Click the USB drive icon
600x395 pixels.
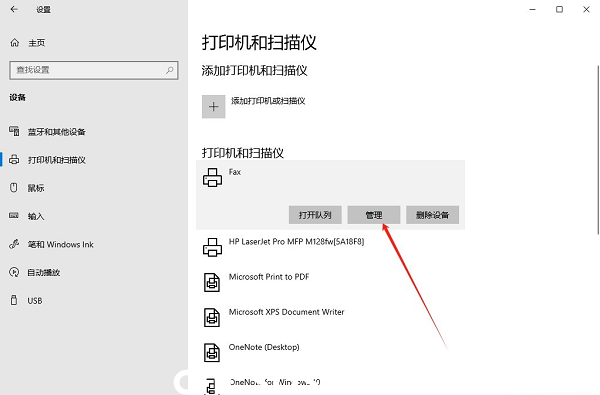(x=14, y=300)
